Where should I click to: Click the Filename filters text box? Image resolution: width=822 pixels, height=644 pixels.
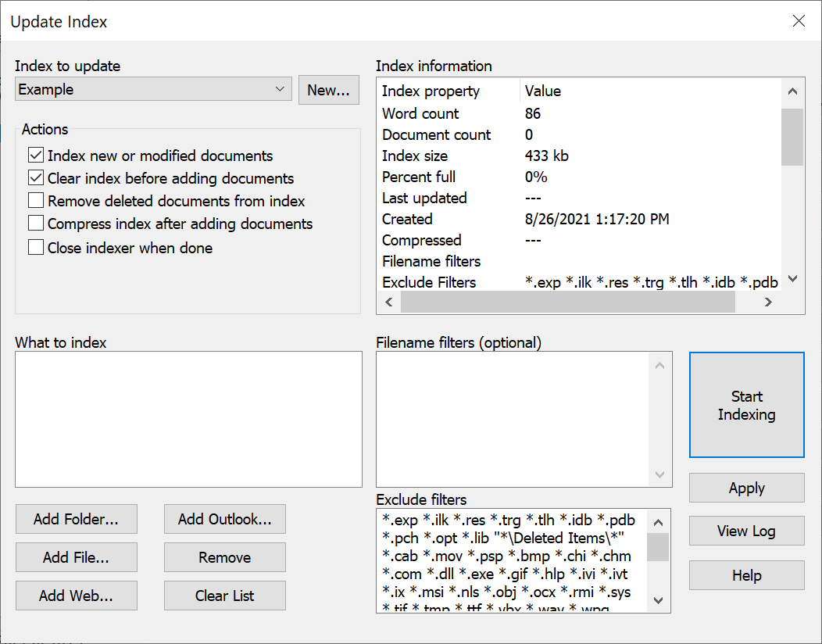tap(512, 419)
